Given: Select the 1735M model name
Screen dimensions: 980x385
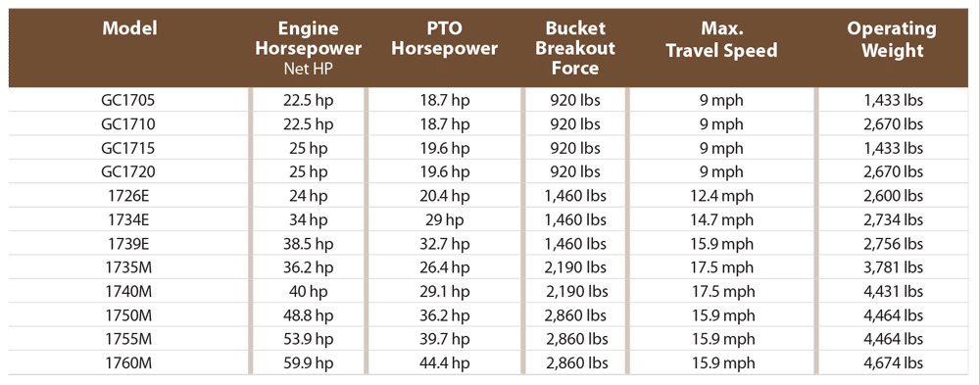Looking at the screenshot, I should pyautogui.click(x=128, y=266).
